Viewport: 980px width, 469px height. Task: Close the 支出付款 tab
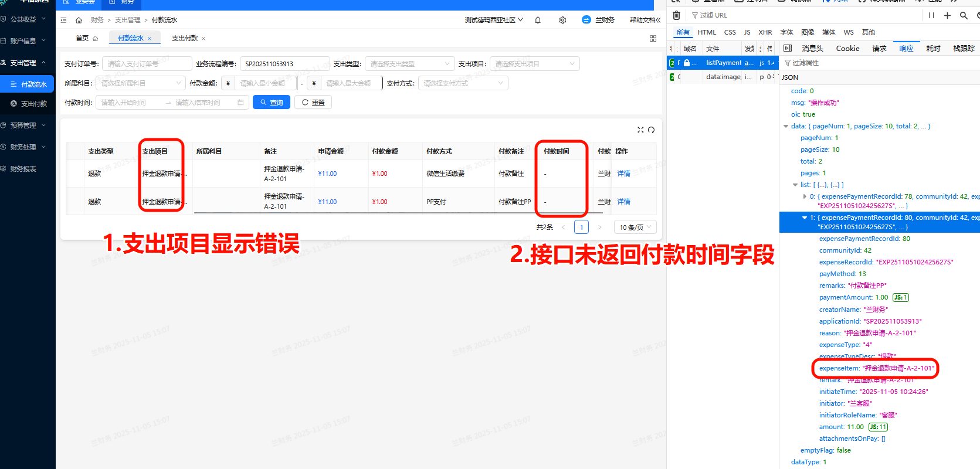tap(204, 39)
